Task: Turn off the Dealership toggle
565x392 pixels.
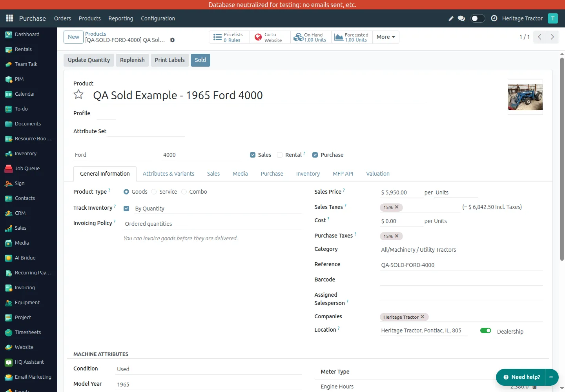Action: 486,330
